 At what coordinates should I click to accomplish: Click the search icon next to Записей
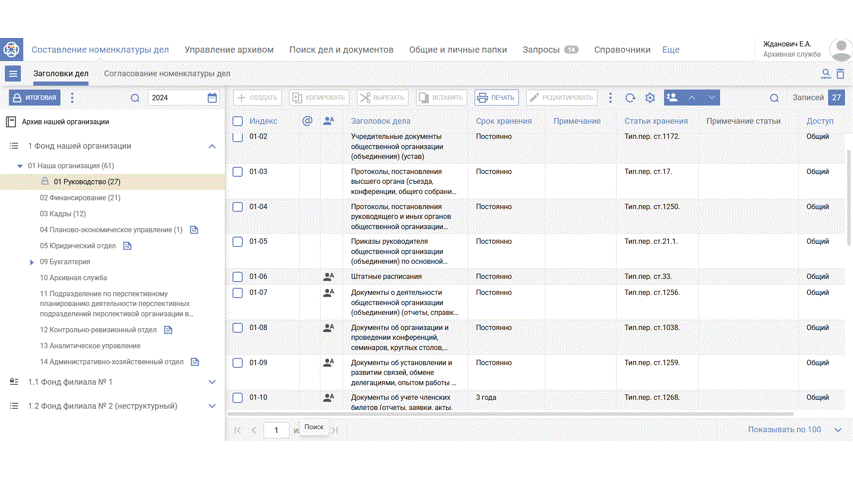point(774,98)
